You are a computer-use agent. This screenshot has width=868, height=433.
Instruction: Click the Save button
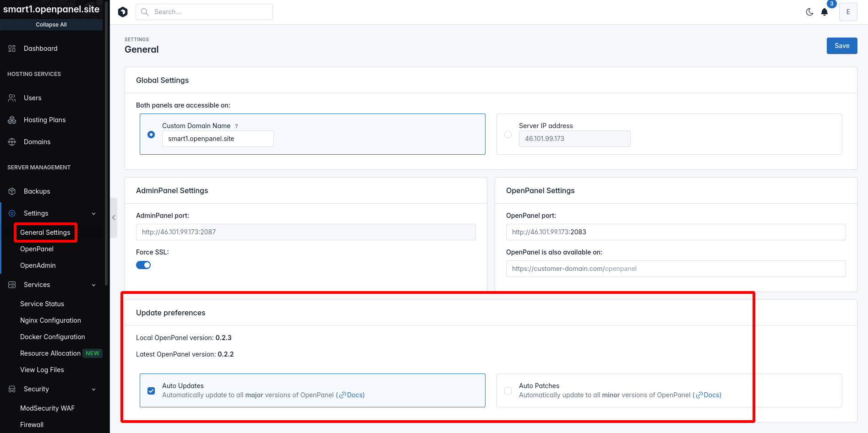pyautogui.click(x=841, y=46)
